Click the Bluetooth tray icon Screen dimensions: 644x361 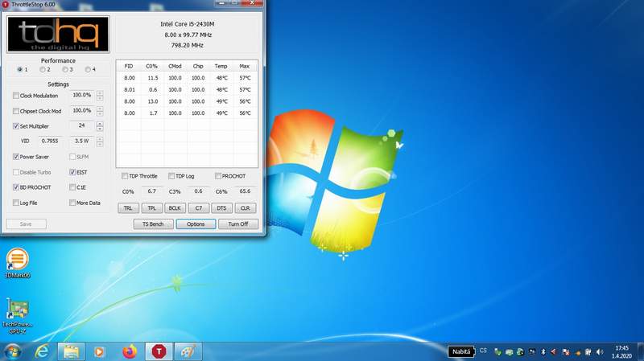(543, 352)
